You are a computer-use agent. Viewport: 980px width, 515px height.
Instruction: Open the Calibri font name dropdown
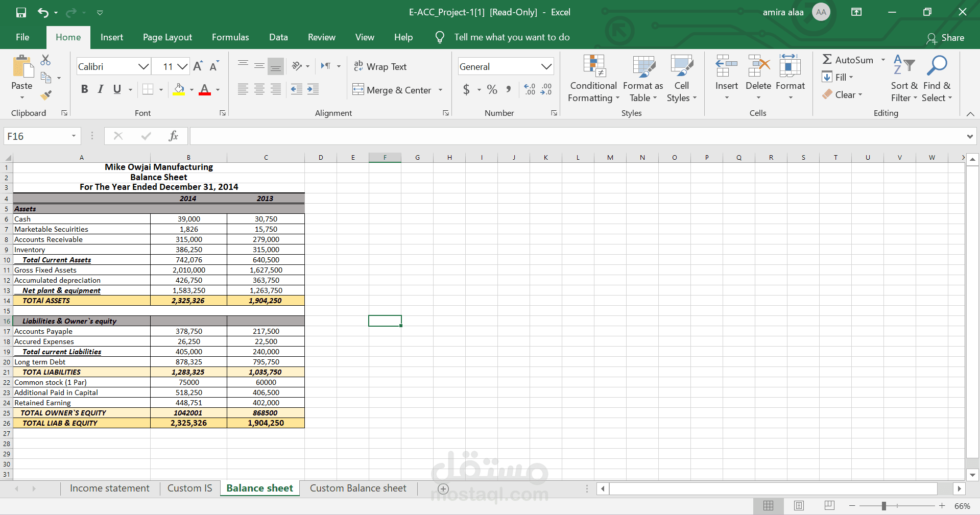point(144,66)
